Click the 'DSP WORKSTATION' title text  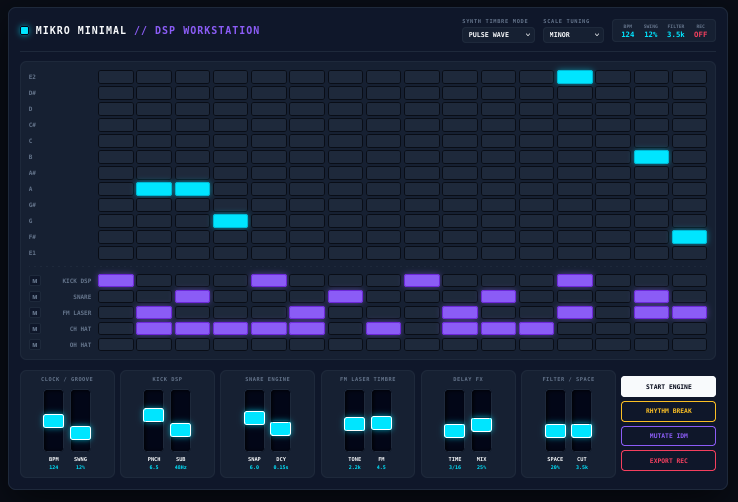[207, 31]
